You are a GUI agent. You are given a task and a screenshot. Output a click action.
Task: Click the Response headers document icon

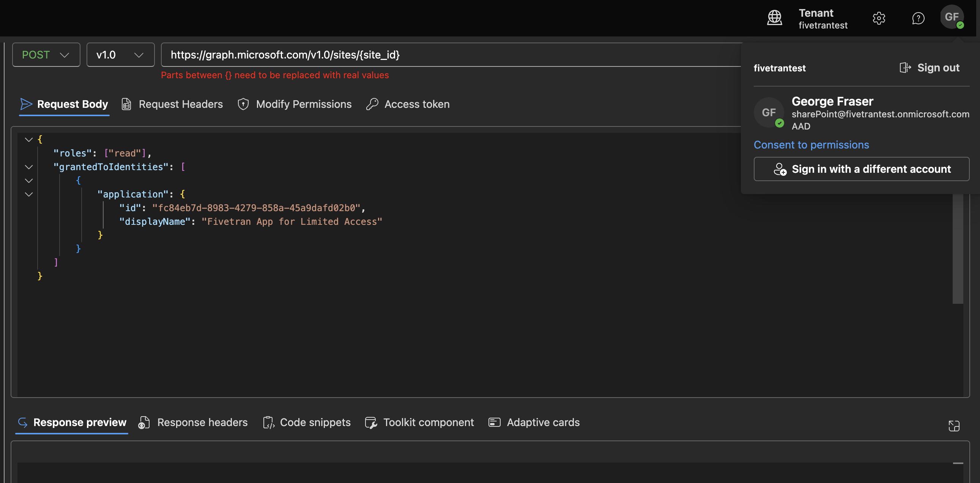pos(144,422)
